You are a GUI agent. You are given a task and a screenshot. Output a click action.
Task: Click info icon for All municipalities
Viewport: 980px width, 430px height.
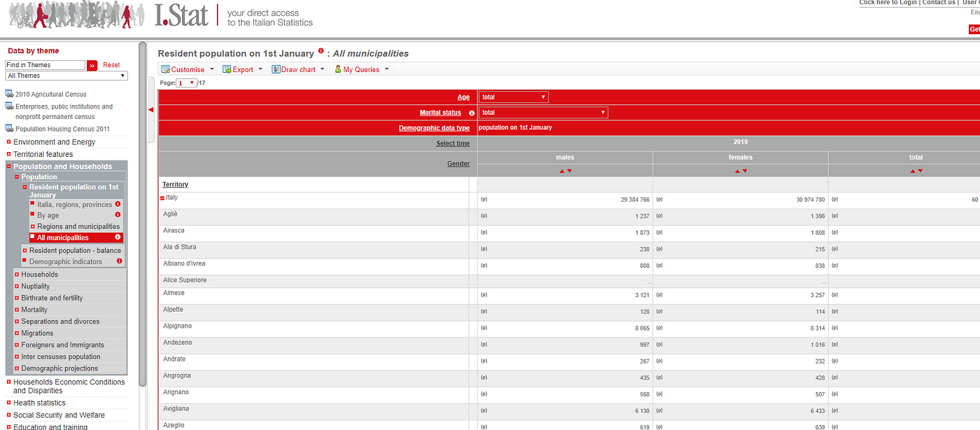point(118,237)
